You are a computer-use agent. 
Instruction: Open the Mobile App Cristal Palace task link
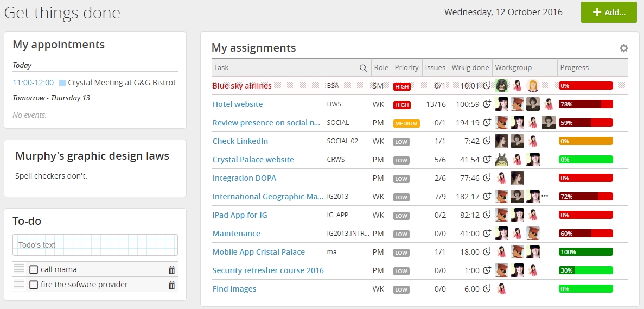(258, 252)
